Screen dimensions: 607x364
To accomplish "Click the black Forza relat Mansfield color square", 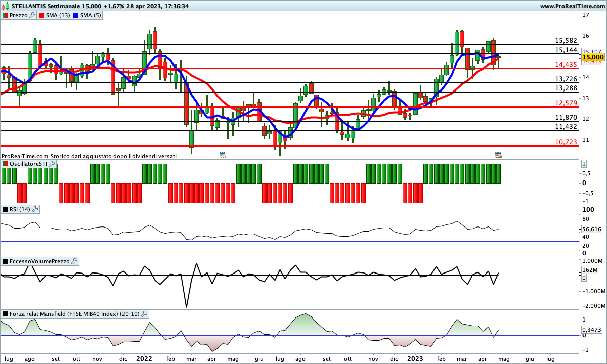I will 5,314.
